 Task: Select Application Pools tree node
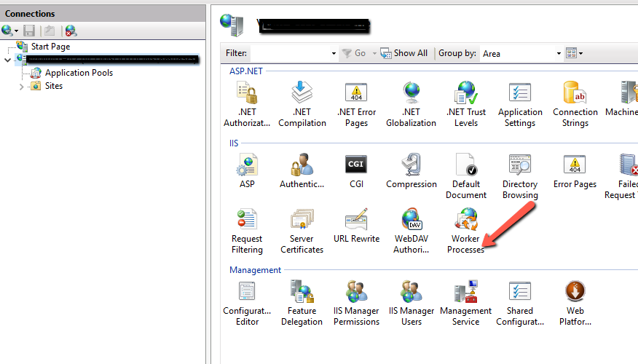(x=79, y=73)
